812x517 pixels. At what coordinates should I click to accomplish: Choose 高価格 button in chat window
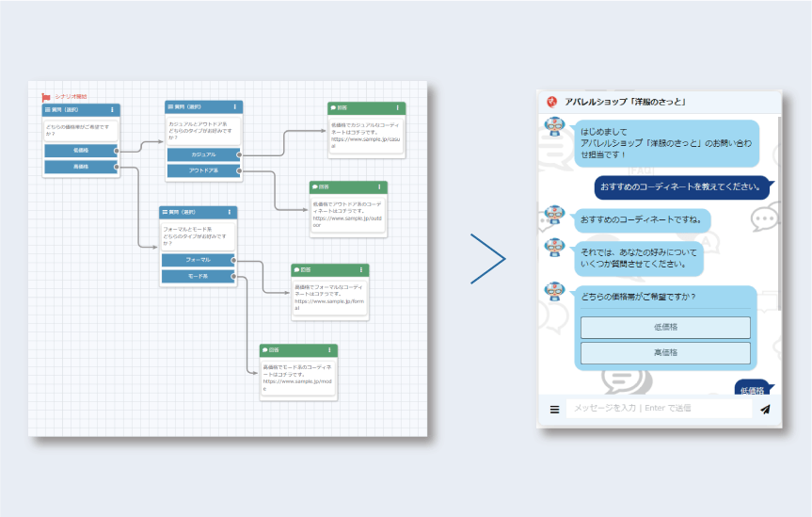click(x=665, y=352)
